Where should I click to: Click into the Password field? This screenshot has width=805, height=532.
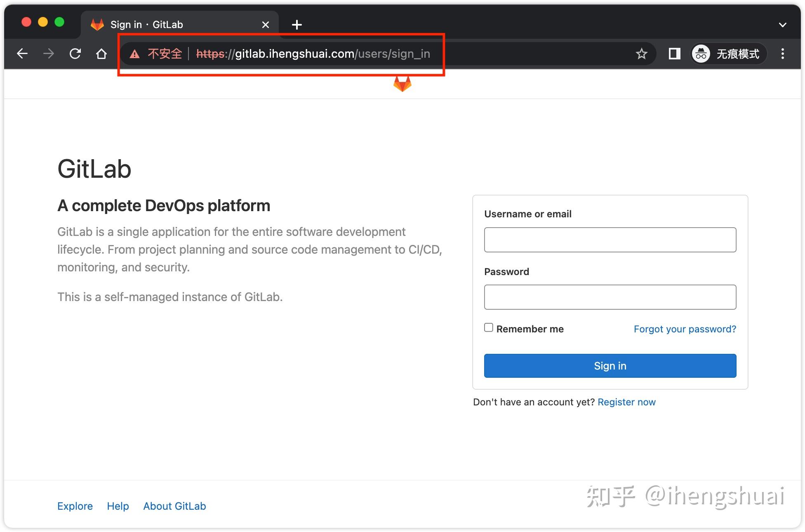610,297
